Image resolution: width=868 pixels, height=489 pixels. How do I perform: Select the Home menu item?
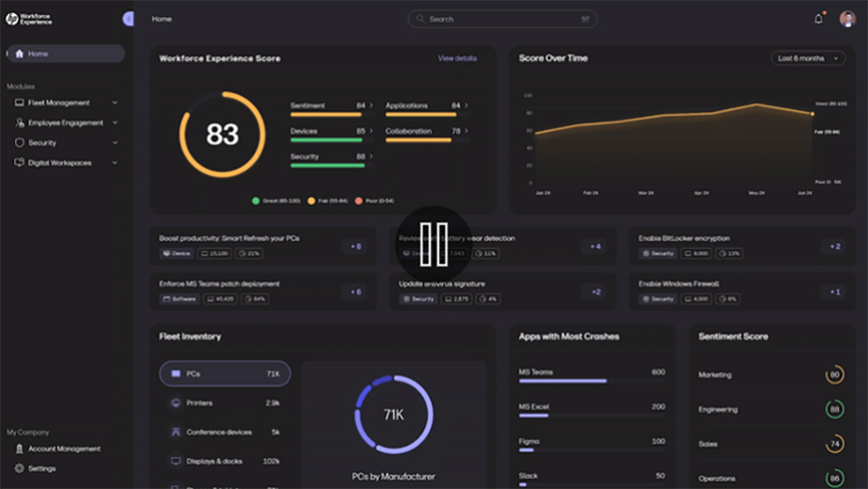66,54
